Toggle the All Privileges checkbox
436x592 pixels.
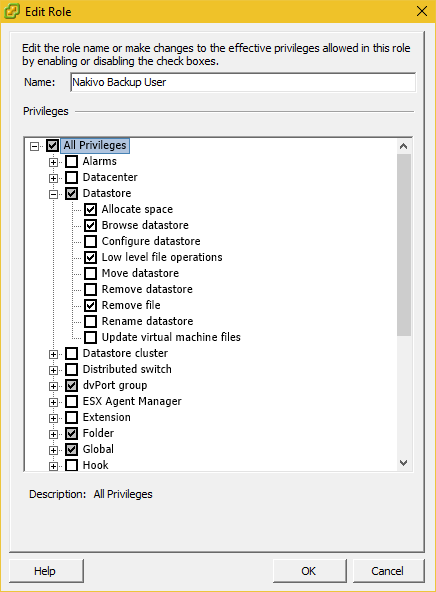point(52,145)
